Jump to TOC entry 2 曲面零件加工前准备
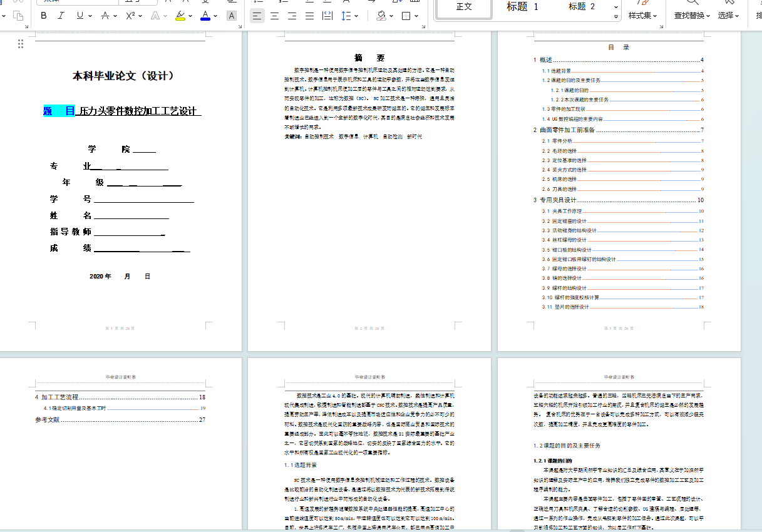This screenshot has width=762, height=532. pyautogui.click(x=619, y=130)
